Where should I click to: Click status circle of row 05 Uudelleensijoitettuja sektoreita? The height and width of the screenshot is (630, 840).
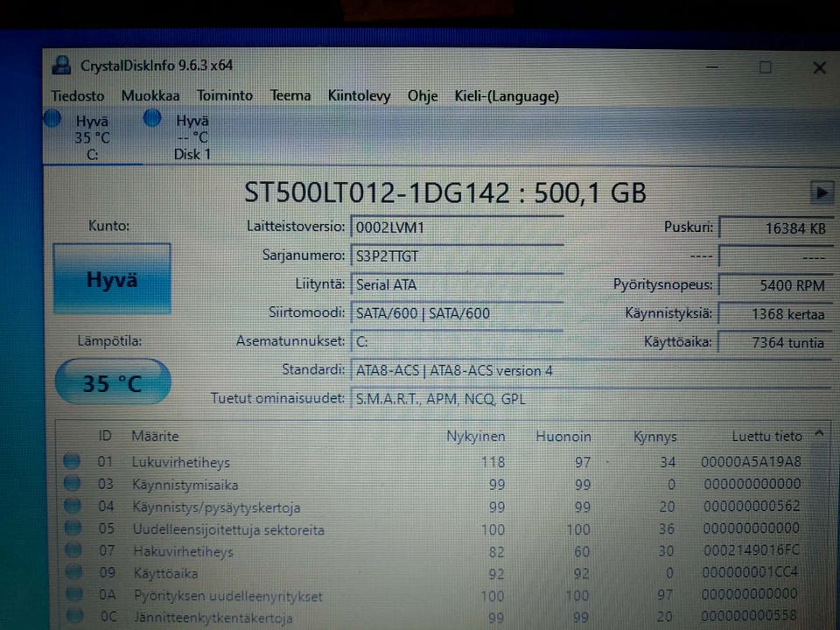pyautogui.click(x=73, y=528)
